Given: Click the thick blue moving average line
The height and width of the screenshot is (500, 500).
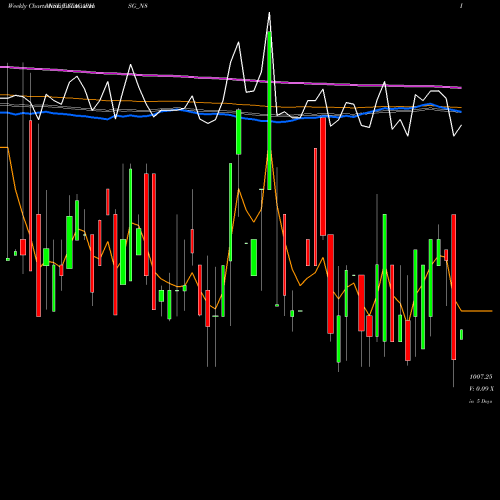Looking at the screenshot, I should click(231, 115).
